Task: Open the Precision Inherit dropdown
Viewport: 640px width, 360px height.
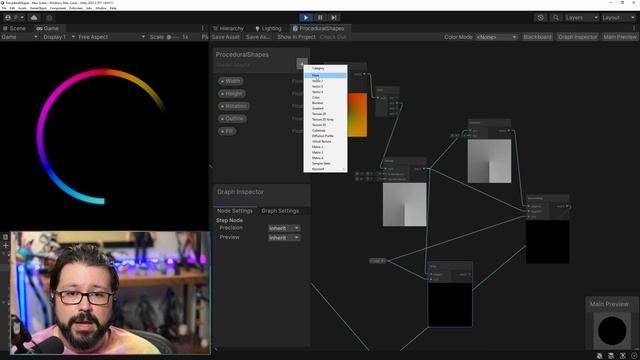Action: coord(284,228)
